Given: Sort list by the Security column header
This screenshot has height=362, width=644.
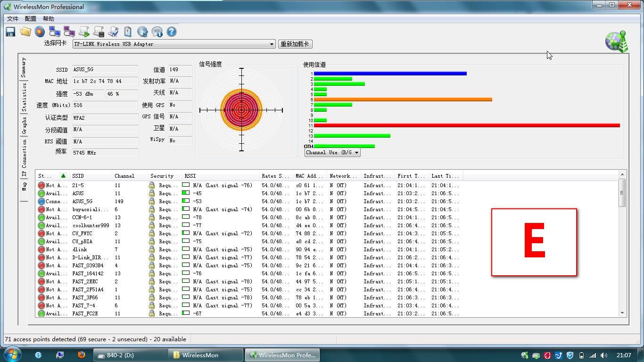Looking at the screenshot, I should 165,176.
